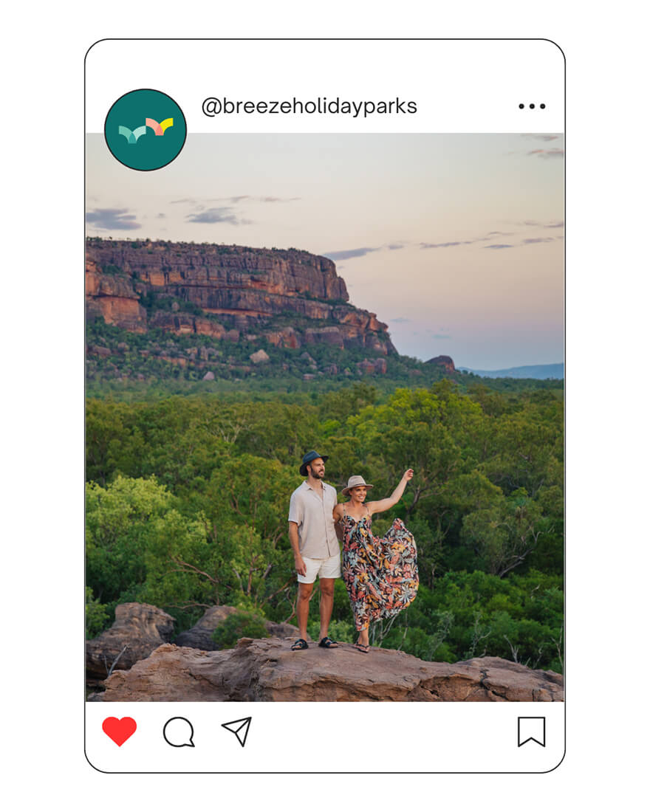Open the Breeze Holiday Parks profile avatar
Screen dimensions: 650x812
145,129
